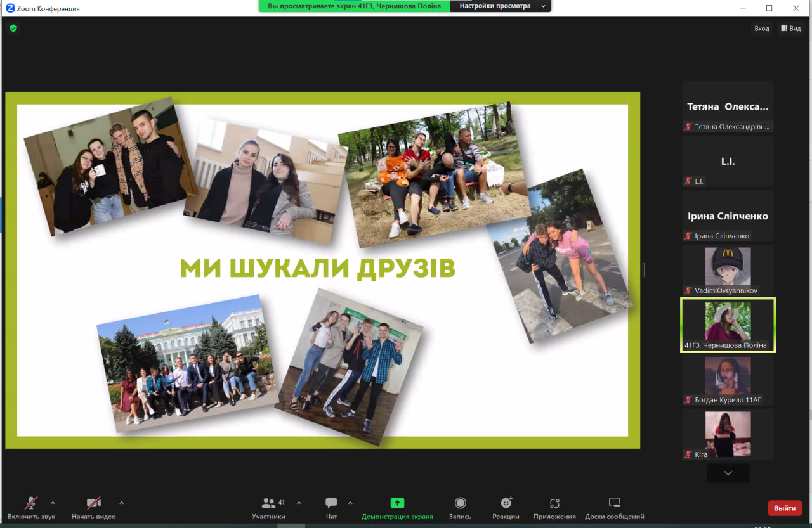Viewport: 812px width, 528px height.
Task: Click muted mic icon on Ірина Сліпченко tile
Action: (688, 236)
